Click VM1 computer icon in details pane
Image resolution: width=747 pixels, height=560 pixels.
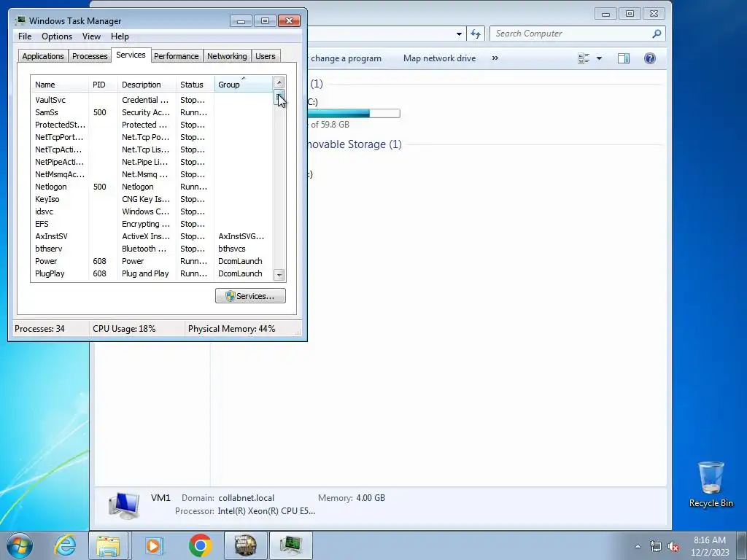tap(124, 505)
